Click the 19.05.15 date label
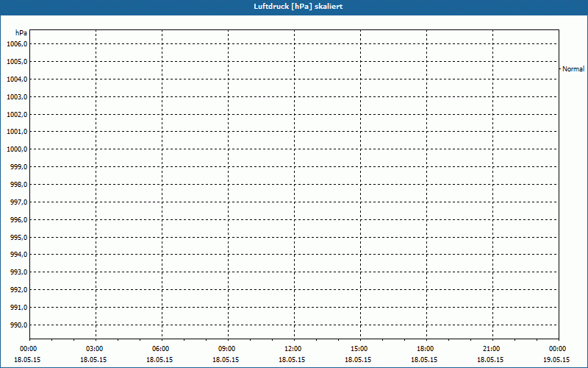 556,360
